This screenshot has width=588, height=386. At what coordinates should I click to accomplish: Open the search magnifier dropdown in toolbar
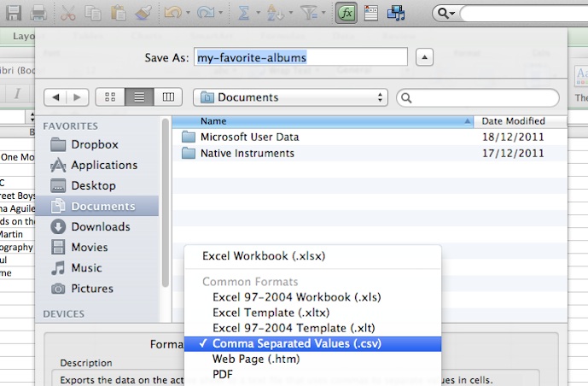(x=445, y=14)
